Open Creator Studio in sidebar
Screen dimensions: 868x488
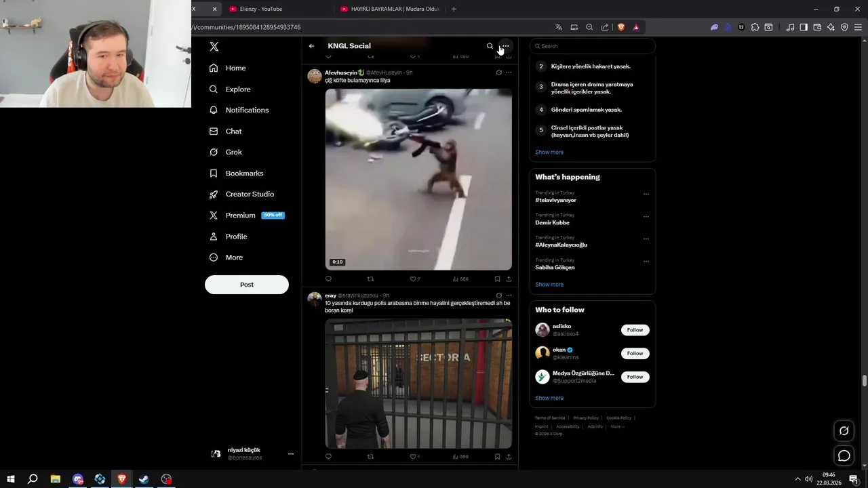pos(242,194)
